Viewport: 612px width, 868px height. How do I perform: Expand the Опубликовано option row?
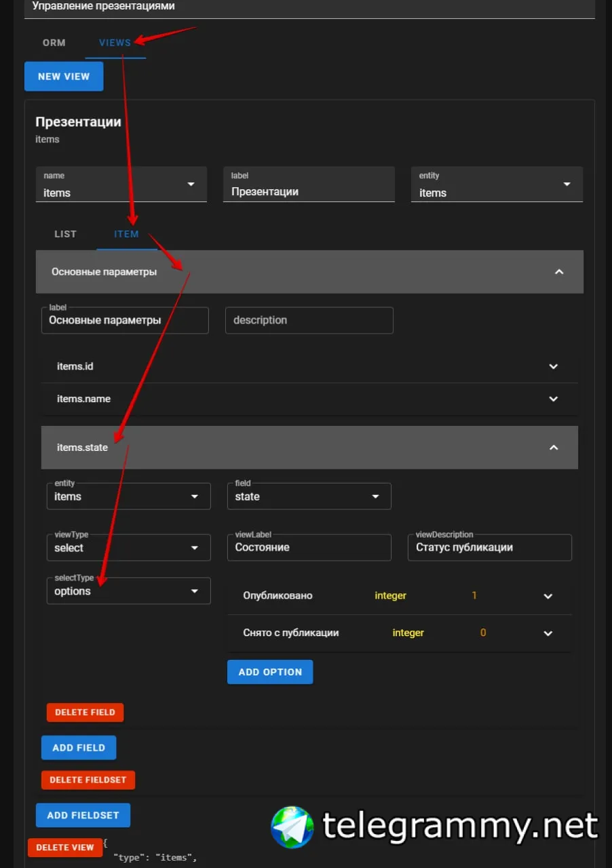[x=548, y=596]
